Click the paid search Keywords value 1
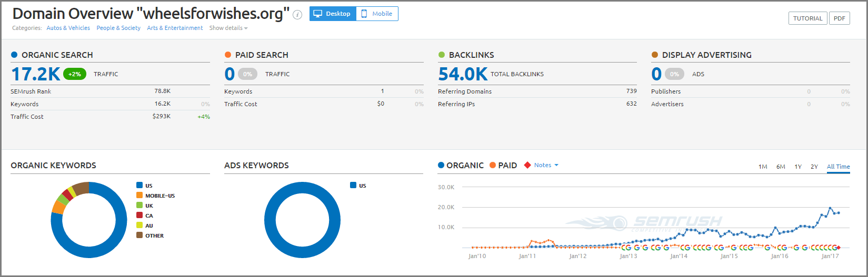868x277 pixels. (x=383, y=91)
